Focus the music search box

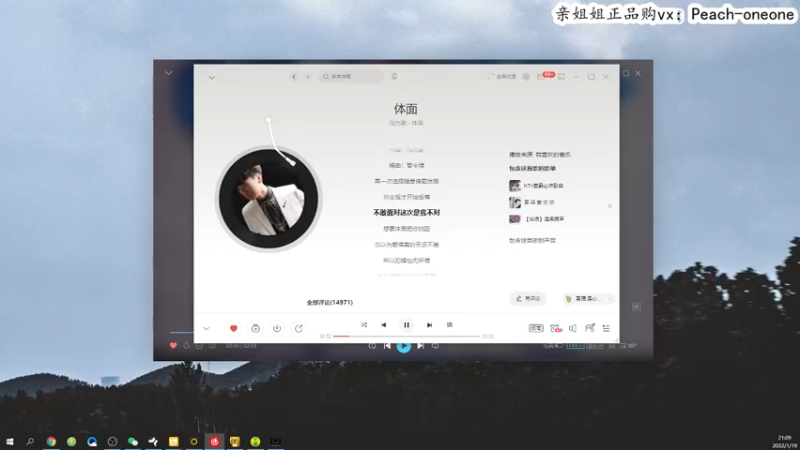(x=351, y=77)
